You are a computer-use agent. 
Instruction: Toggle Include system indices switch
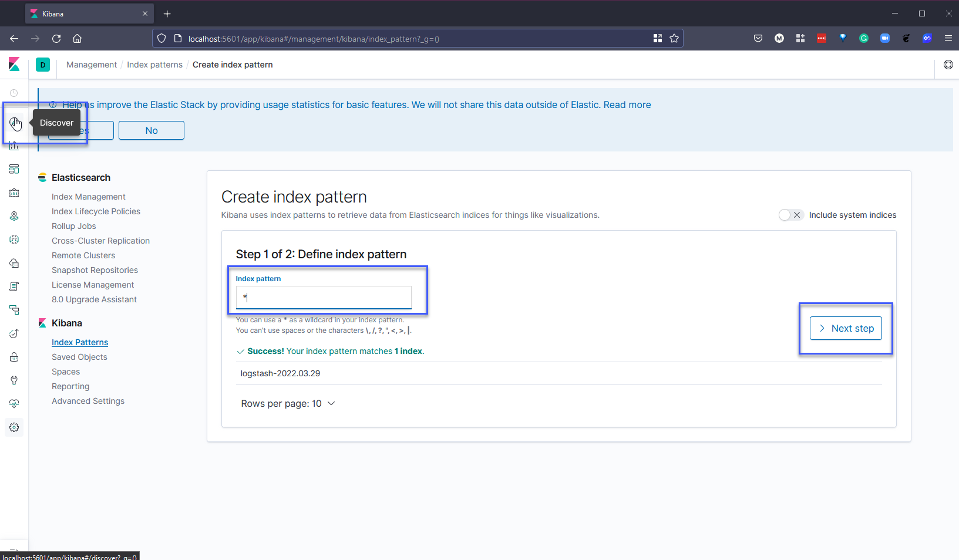pyautogui.click(x=790, y=215)
